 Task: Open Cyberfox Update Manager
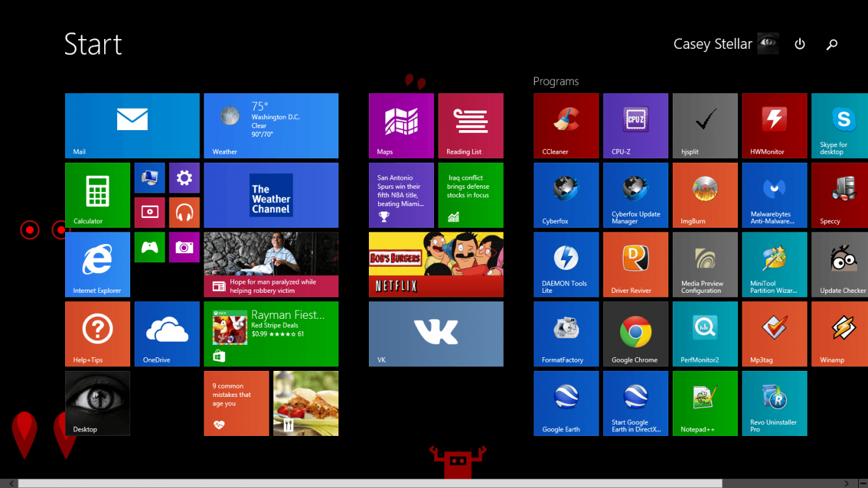pos(636,195)
